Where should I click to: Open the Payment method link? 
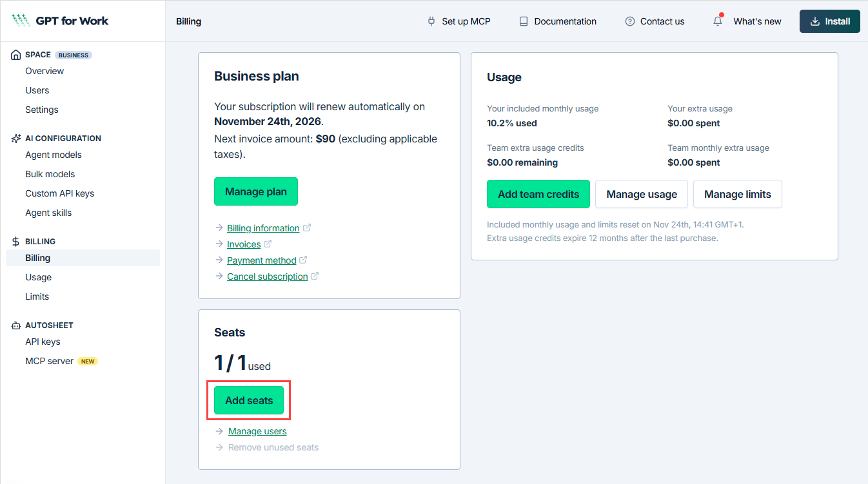pyautogui.click(x=262, y=260)
